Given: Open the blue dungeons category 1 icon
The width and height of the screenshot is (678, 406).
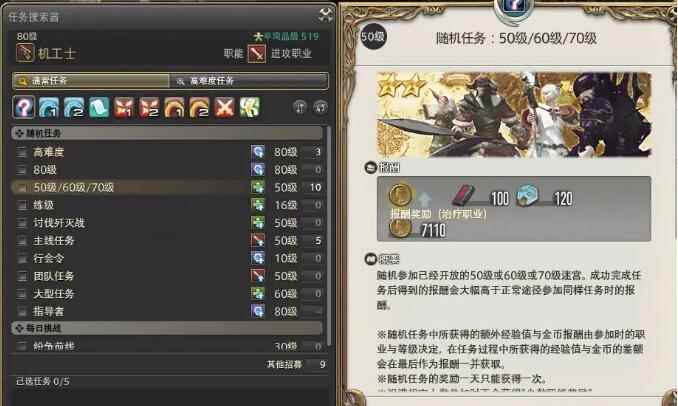Looking at the screenshot, I should click(x=49, y=107).
